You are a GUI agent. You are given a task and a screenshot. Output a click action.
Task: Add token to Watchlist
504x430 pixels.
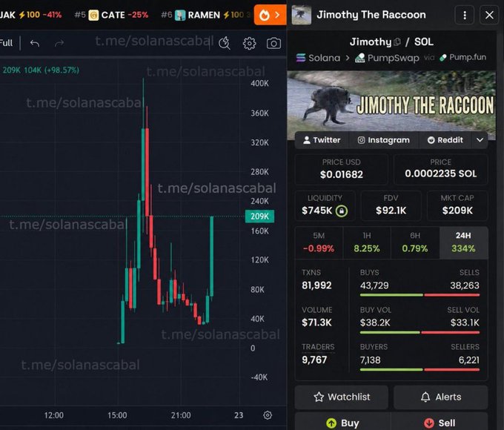tap(342, 397)
